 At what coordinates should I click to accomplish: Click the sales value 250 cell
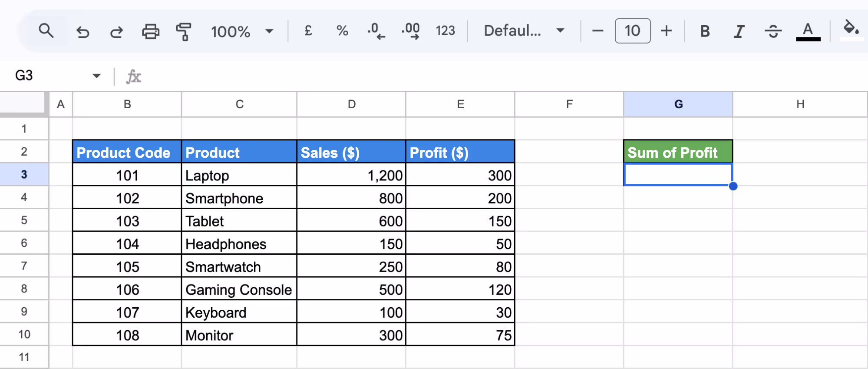click(x=352, y=266)
